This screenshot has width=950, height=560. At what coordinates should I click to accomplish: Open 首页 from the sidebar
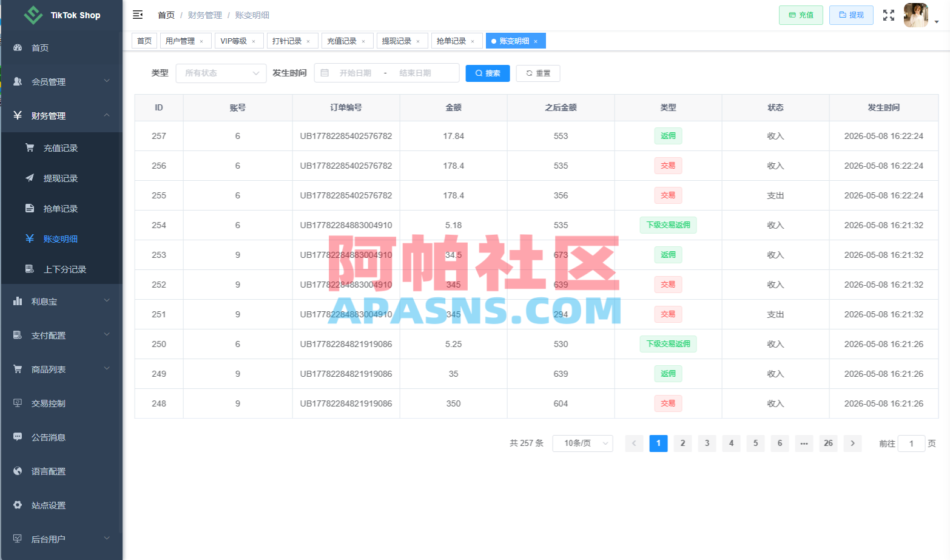coord(62,47)
